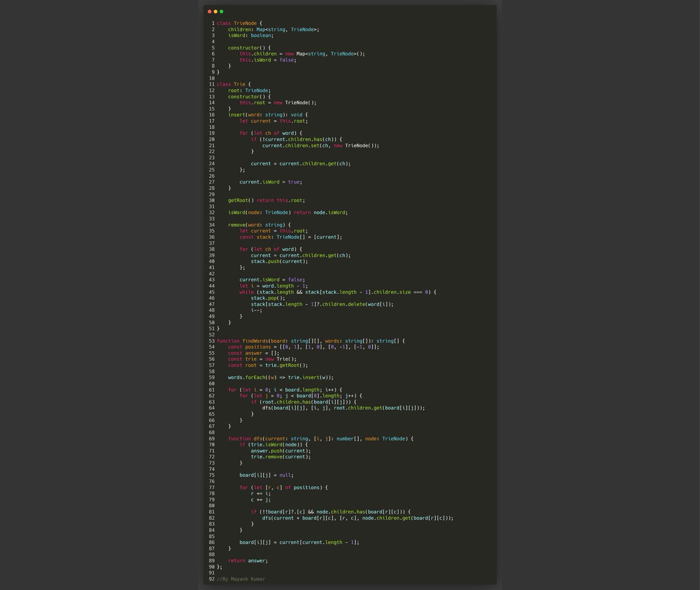The image size is (700, 590).
Task: Click "if (!current.children.has(ch)) {" line
Action: pos(297,139)
